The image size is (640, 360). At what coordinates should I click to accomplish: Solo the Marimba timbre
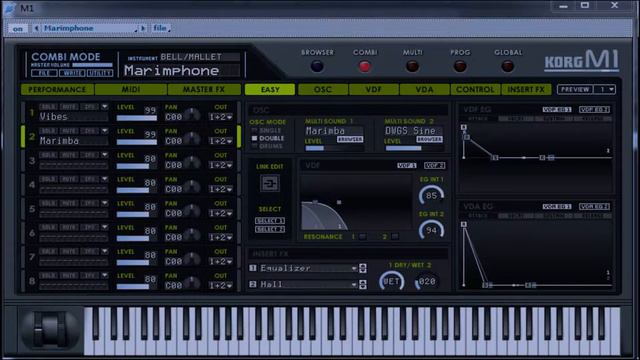48,131
